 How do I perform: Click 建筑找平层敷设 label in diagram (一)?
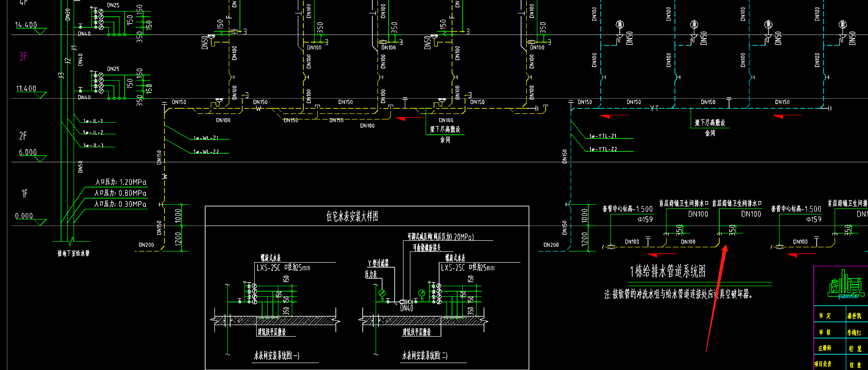(272, 332)
